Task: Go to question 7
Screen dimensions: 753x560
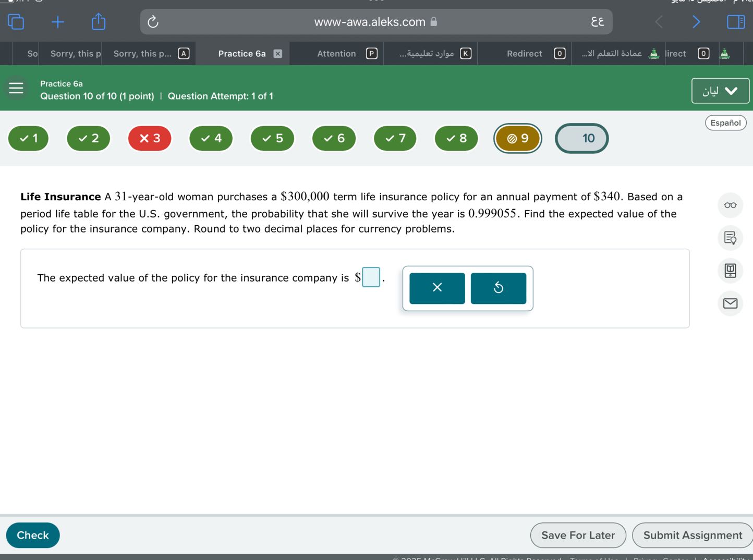Action: coord(395,138)
